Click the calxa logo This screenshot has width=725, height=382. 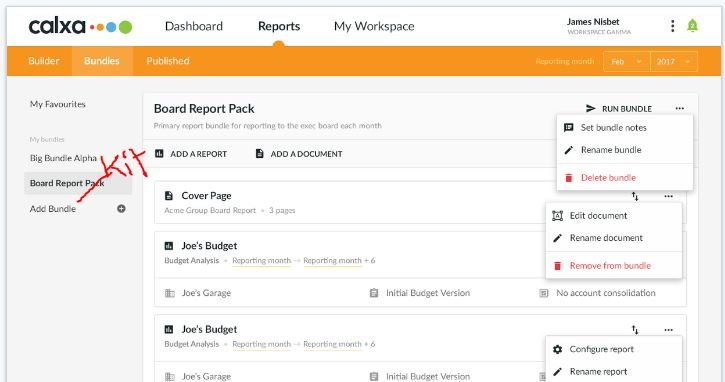tap(80, 26)
